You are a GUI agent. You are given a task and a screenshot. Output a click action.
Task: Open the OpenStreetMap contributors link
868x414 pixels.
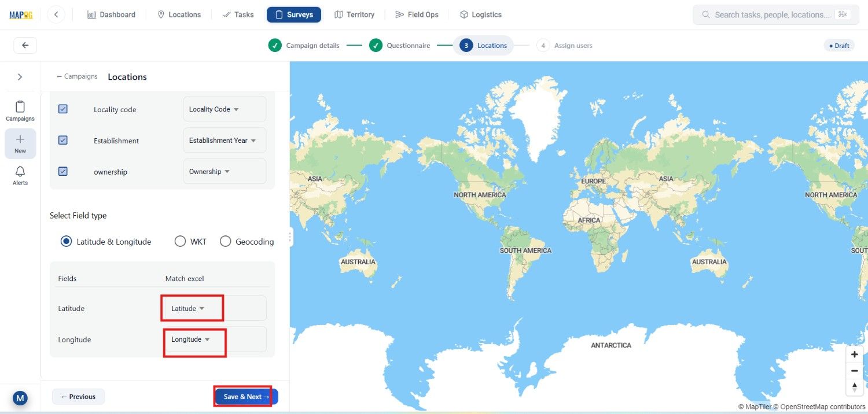coord(819,406)
